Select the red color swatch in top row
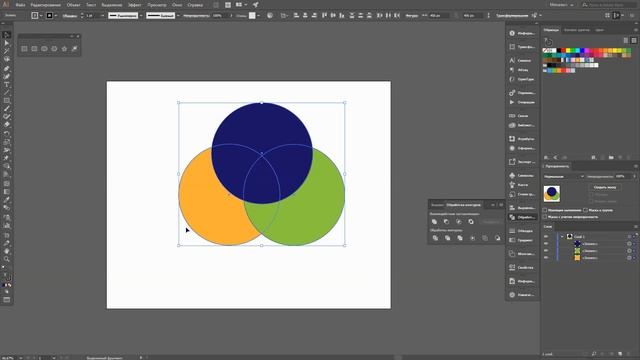This screenshot has height=360, width=640. pos(564,51)
